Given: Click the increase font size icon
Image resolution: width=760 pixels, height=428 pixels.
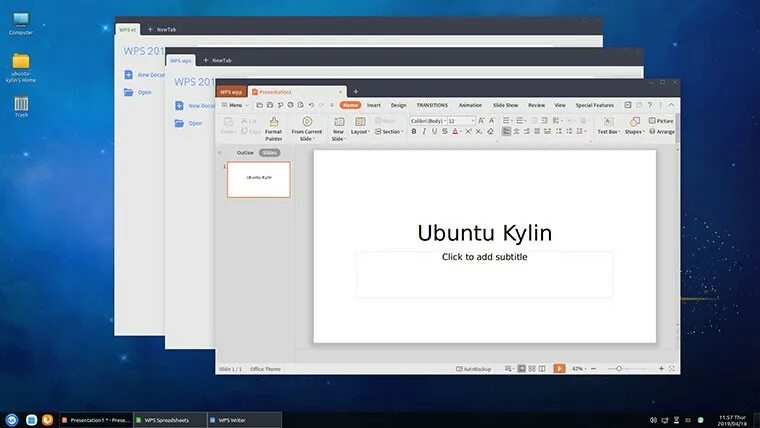Looking at the screenshot, I should [481, 121].
